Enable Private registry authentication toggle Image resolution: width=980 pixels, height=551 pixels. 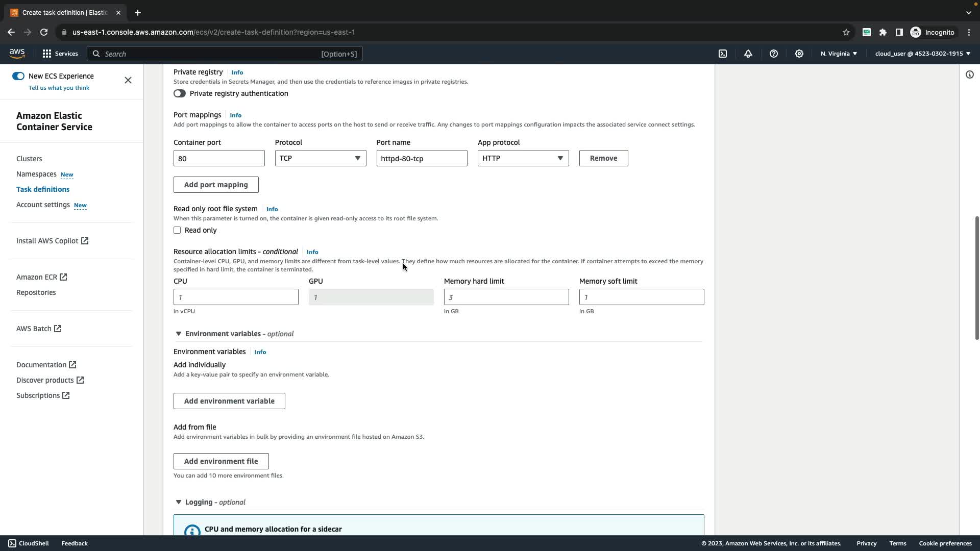point(180,93)
